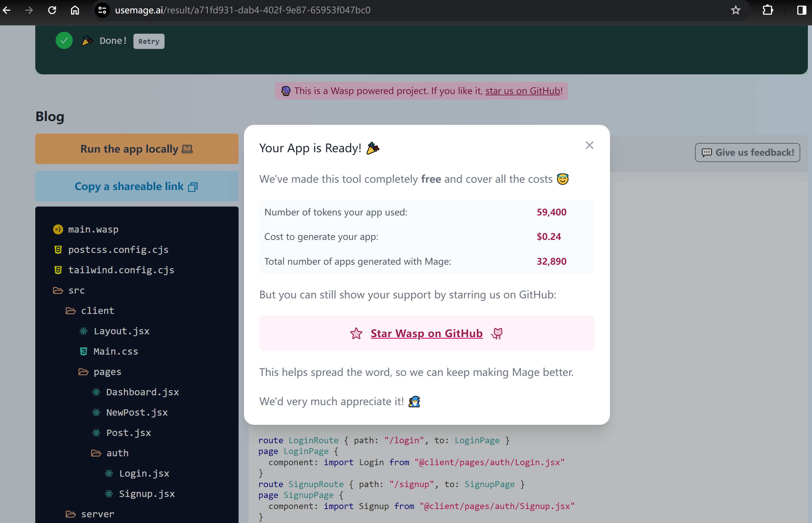Click the GitHub octocat icon in dialog
The width and height of the screenshot is (812, 523).
coord(497,334)
